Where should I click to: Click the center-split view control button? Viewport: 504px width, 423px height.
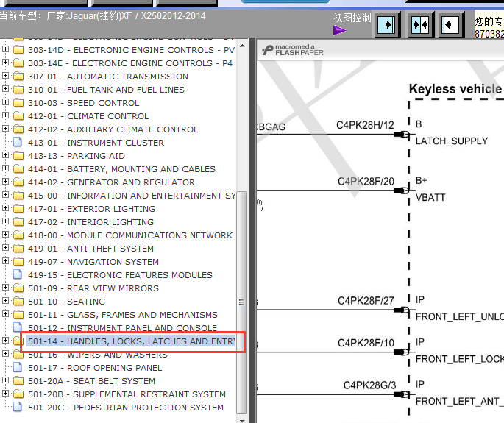[x=420, y=24]
